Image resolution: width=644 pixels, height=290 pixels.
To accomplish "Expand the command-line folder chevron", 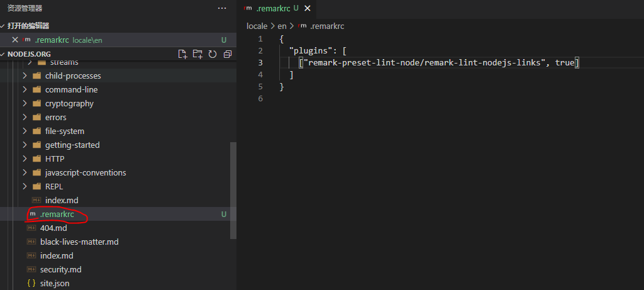I will (x=25, y=89).
